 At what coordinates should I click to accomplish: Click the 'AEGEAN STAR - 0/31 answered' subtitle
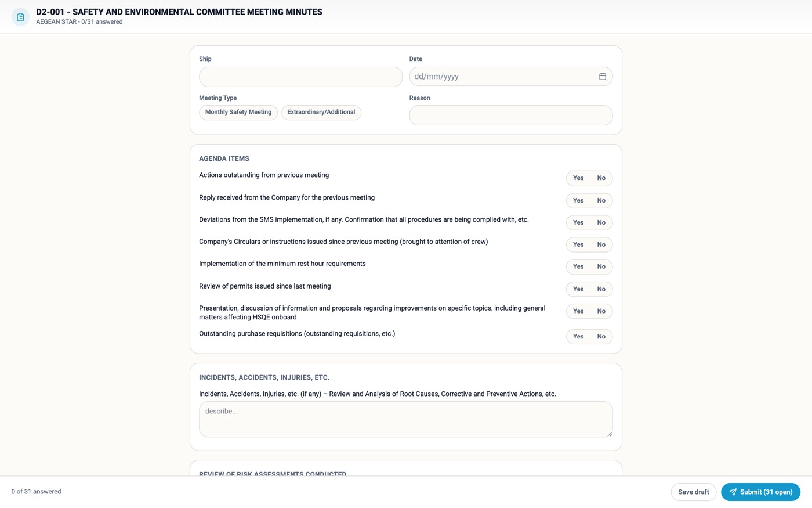[79, 22]
